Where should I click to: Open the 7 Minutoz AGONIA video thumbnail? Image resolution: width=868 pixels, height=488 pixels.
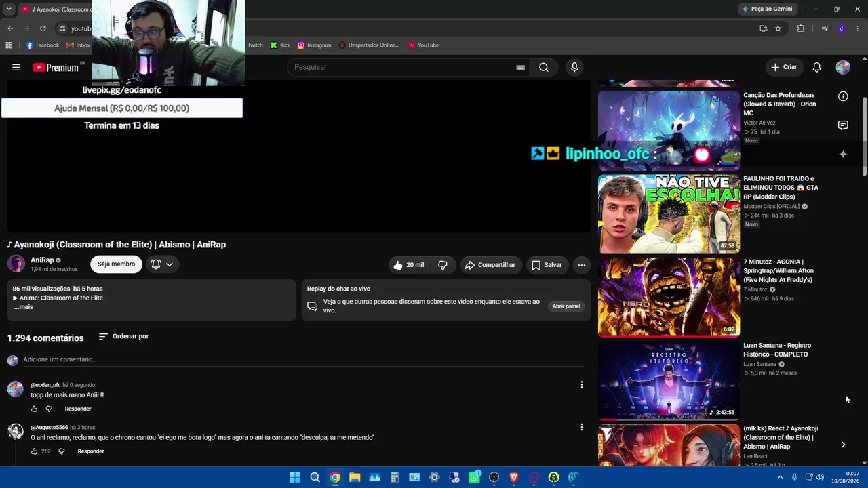tap(669, 297)
